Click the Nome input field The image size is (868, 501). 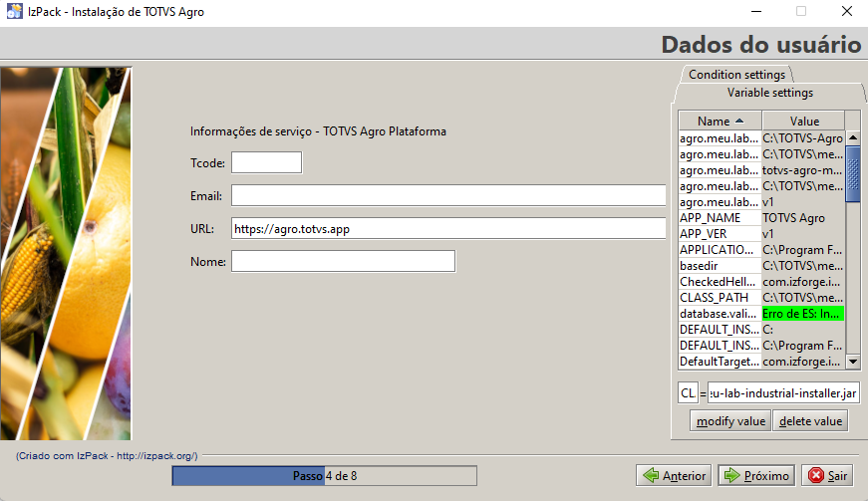(343, 261)
